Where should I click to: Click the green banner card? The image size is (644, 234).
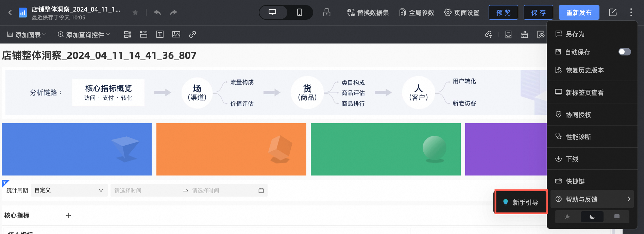[386, 149]
